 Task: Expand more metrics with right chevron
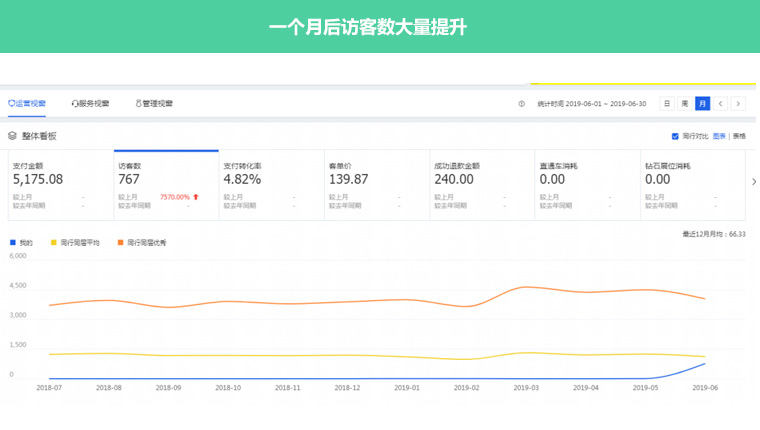[x=754, y=182]
